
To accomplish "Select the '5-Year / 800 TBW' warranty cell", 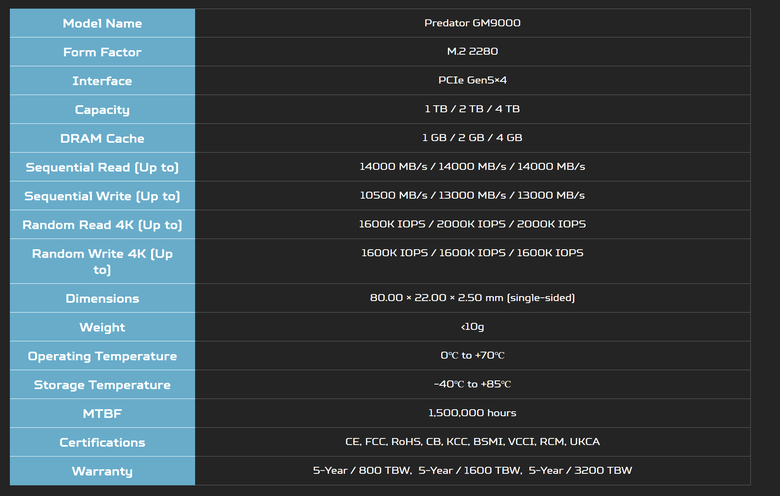I will pyautogui.click(x=472, y=471).
